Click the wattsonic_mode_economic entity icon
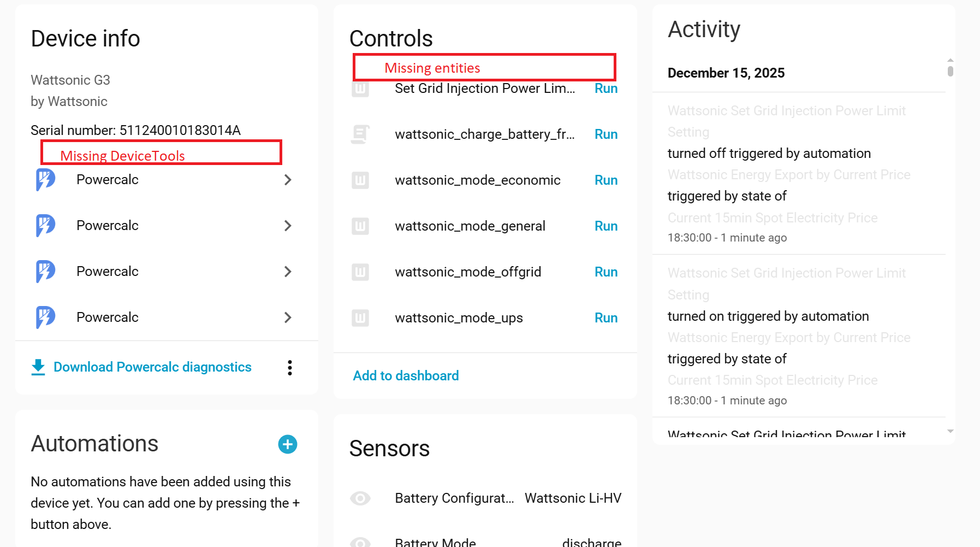Screen dimensions: 980x547 click(360, 180)
